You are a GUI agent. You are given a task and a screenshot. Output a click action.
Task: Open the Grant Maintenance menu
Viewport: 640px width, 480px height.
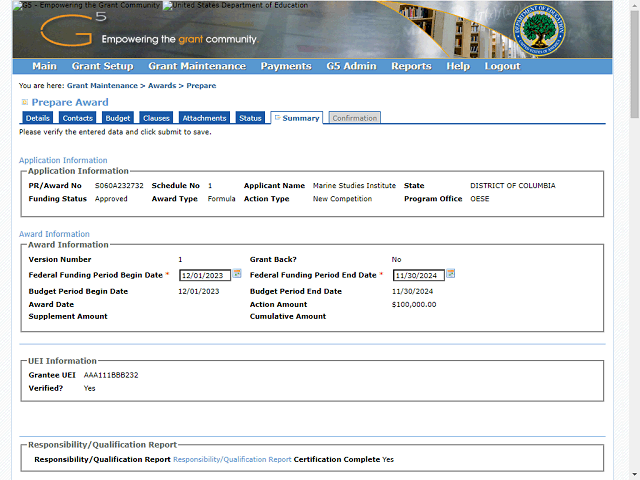click(x=196, y=66)
